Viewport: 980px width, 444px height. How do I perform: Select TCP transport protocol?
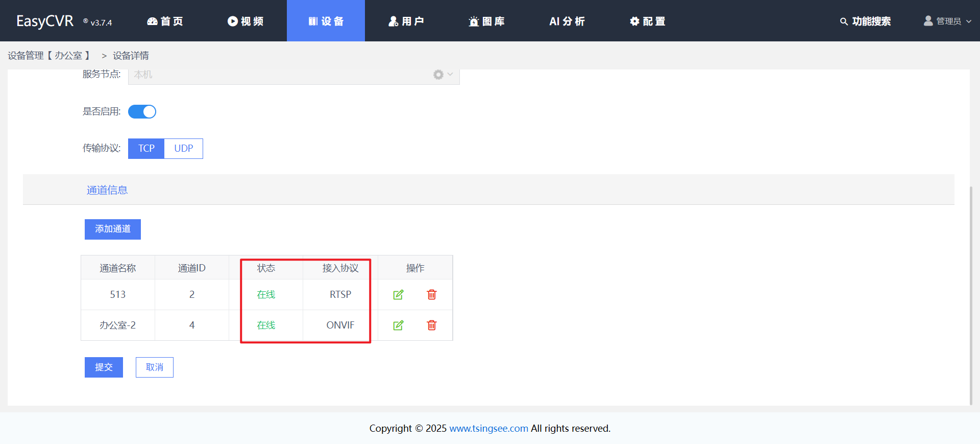[x=146, y=149]
